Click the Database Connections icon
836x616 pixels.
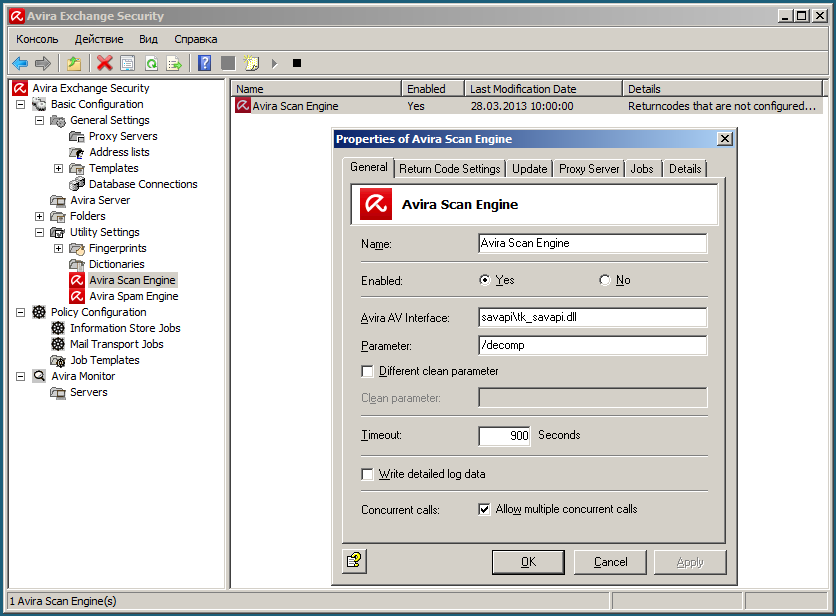77,184
